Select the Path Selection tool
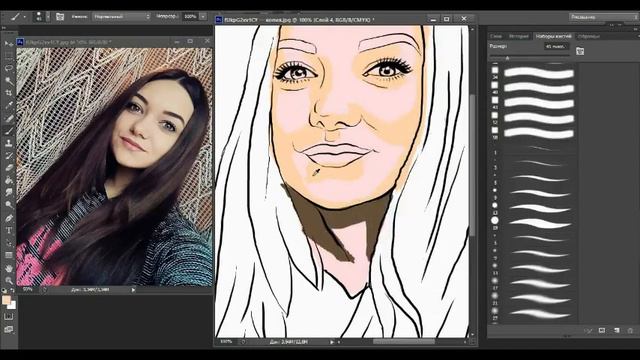640x360 pixels. point(9,243)
